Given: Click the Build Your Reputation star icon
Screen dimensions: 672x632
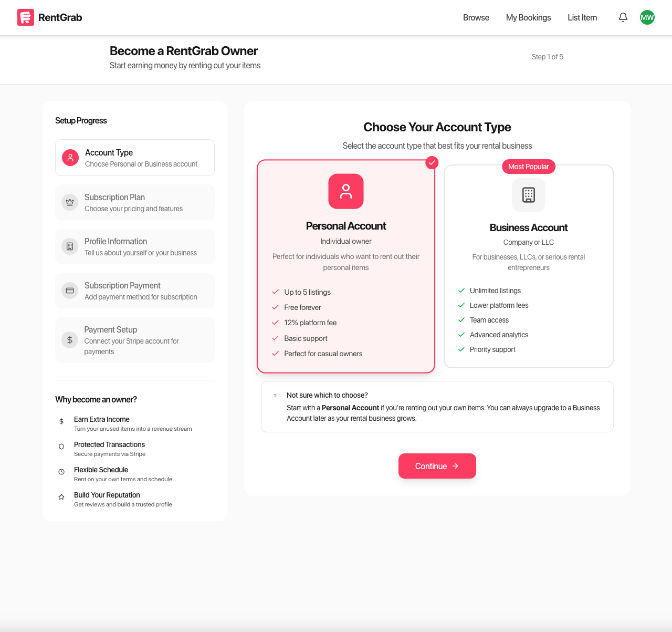Looking at the screenshot, I should [x=61, y=497].
